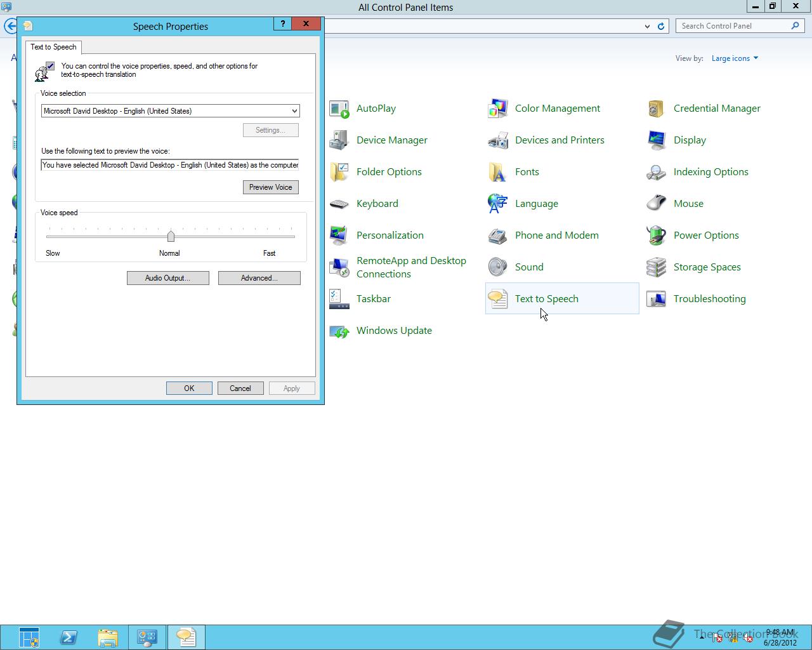Screen dimensions: 812x650
Task: Open the Power Options icon
Action: coord(657,235)
